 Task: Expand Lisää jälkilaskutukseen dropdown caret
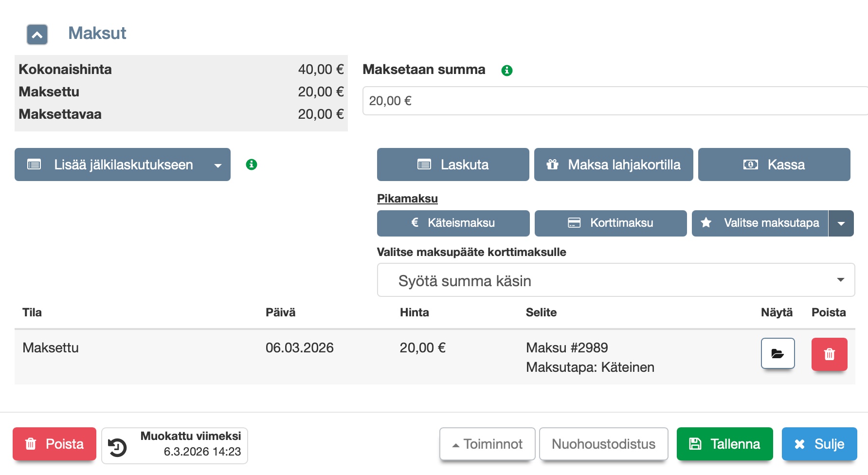point(218,165)
